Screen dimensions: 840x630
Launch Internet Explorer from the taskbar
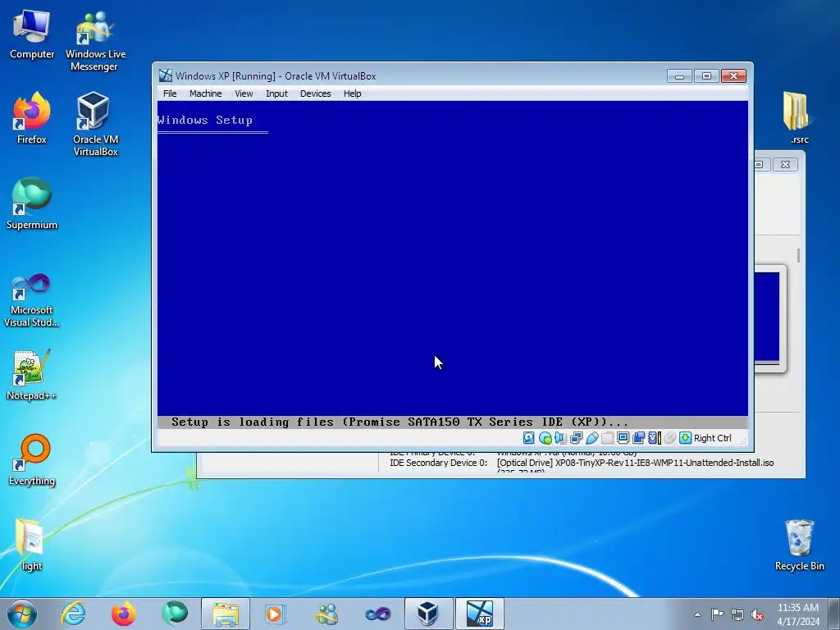73,614
